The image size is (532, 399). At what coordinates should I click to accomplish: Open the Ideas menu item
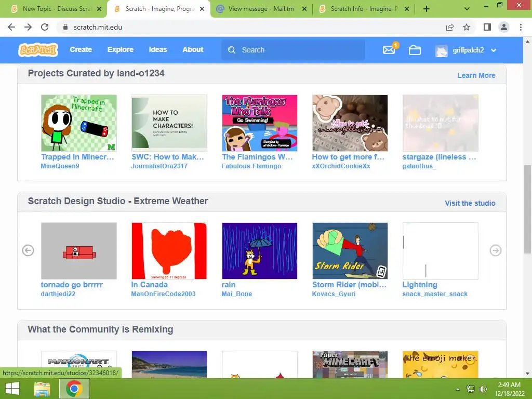coord(158,49)
